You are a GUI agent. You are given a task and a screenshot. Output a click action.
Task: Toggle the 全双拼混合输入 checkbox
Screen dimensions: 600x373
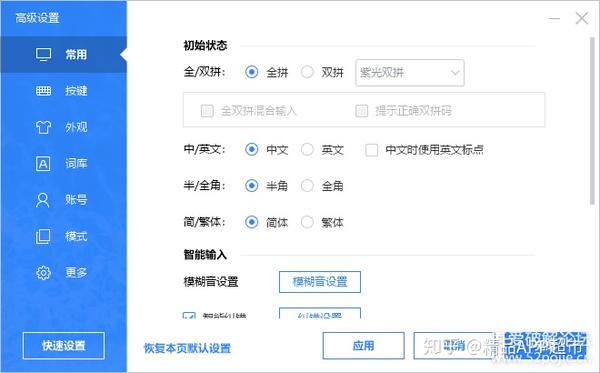(207, 111)
